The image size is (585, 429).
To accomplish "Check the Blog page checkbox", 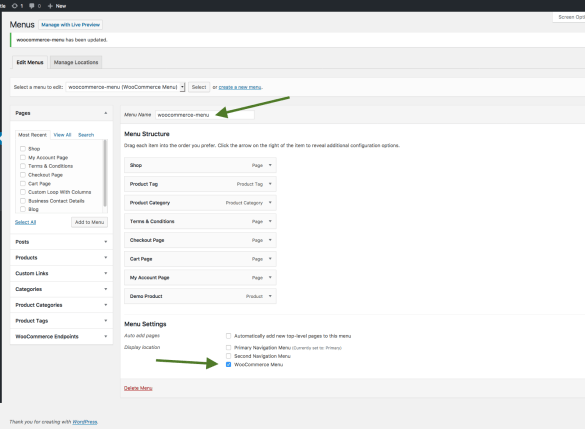I will 23,209.
